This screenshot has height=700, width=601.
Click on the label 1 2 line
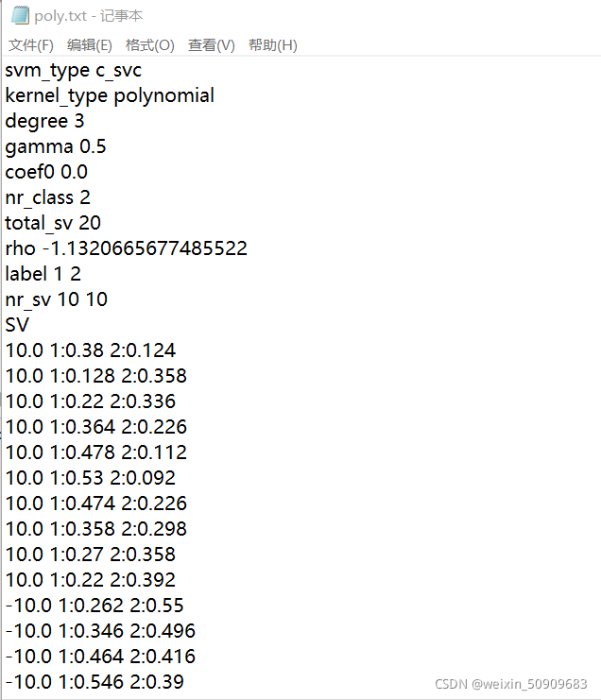pyautogui.click(x=43, y=274)
